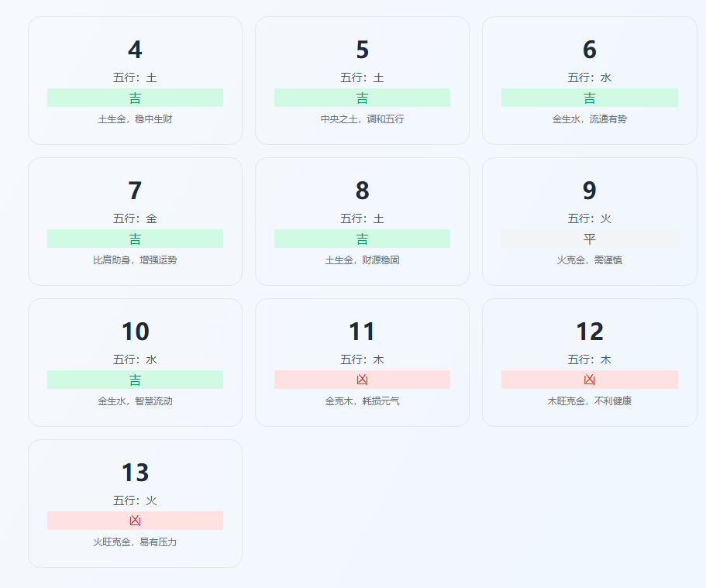Viewport: 706px width, 588px height.
Task: Select the red 凶 bar on card 11
Action: point(362,380)
